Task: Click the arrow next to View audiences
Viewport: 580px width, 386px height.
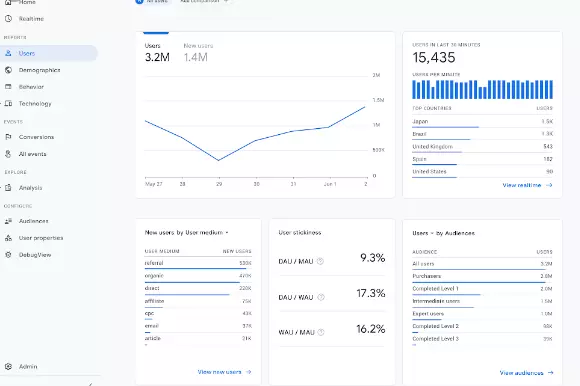Action: point(550,373)
